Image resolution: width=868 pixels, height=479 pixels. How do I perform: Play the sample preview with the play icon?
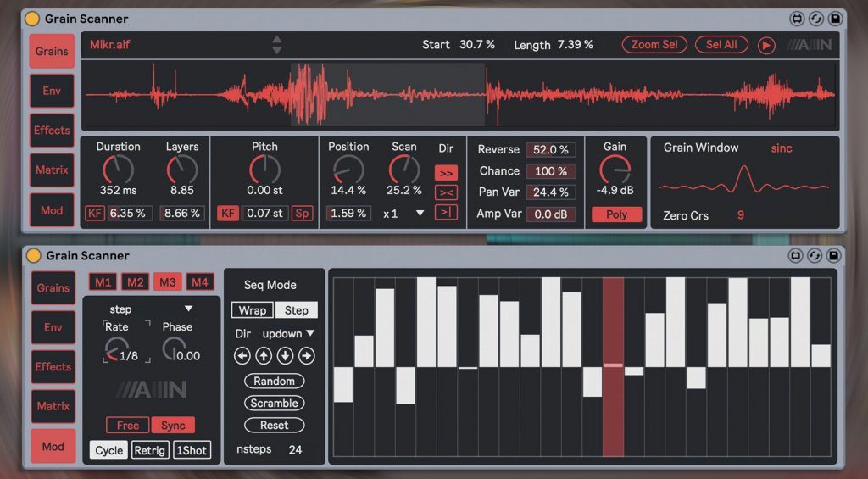pyautogui.click(x=766, y=45)
